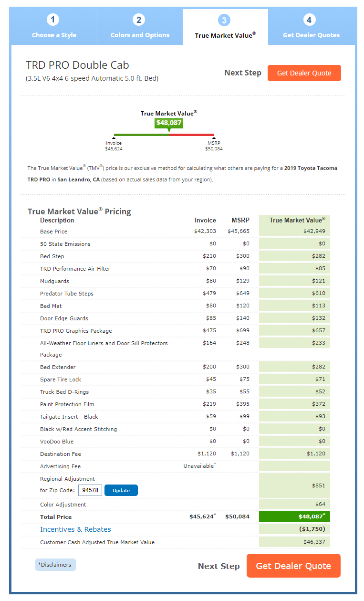The height and width of the screenshot is (601, 364).
Task: Click the Truck Bed D-Rings label
Action: [64, 392]
